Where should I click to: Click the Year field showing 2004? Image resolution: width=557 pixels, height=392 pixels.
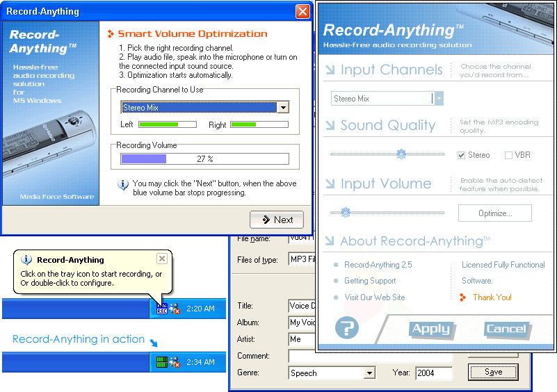(x=434, y=373)
